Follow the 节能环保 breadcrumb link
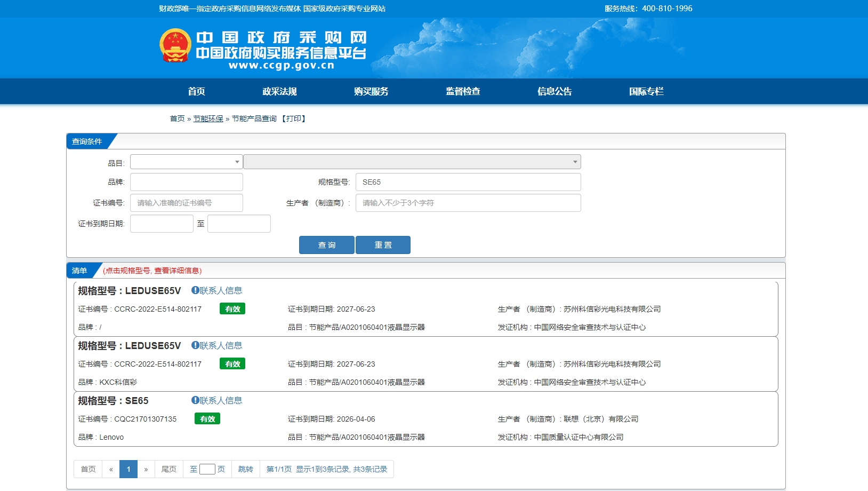The image size is (868, 491). [208, 118]
